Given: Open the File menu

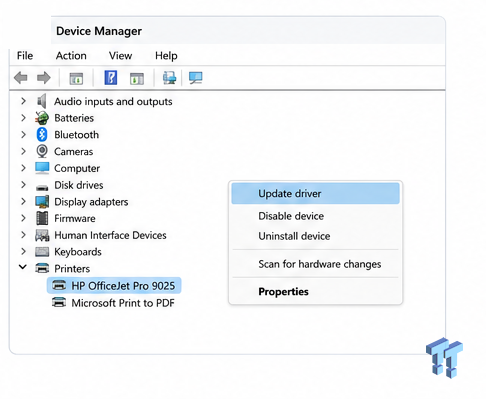Looking at the screenshot, I should click(25, 55).
